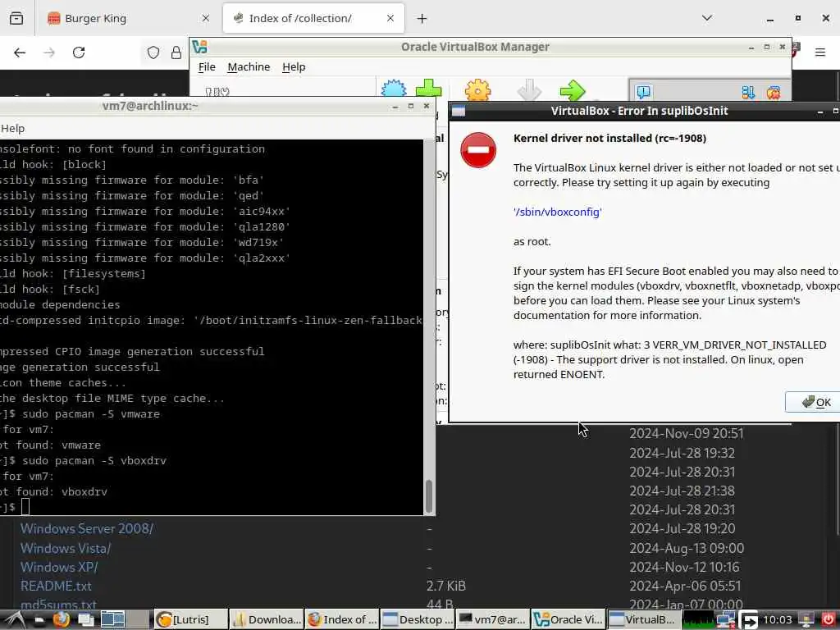Click the clear notifications icon in VirtualBox

(x=773, y=92)
